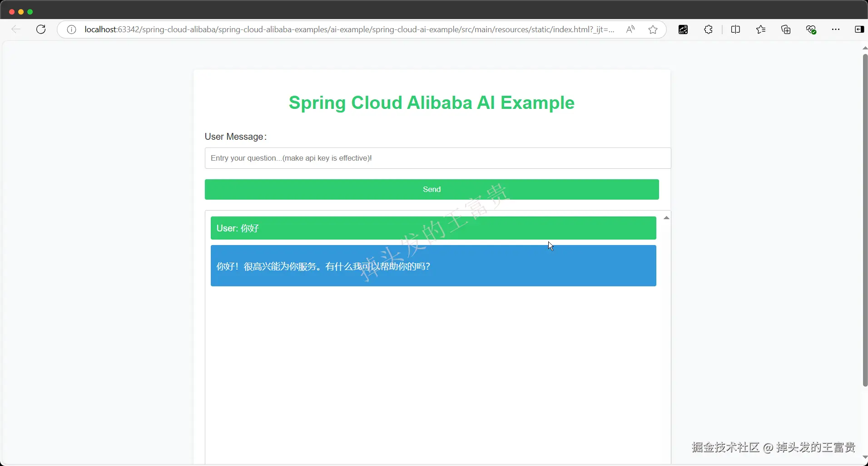Viewport: 868px width, 466px height.
Task: Reload the page with the refresh icon
Action: pos(41,29)
